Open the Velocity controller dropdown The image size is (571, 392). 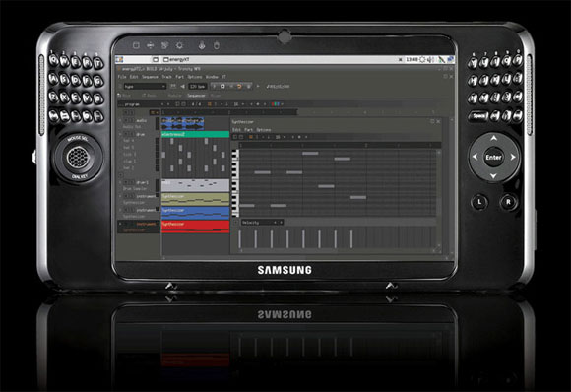click(x=262, y=223)
